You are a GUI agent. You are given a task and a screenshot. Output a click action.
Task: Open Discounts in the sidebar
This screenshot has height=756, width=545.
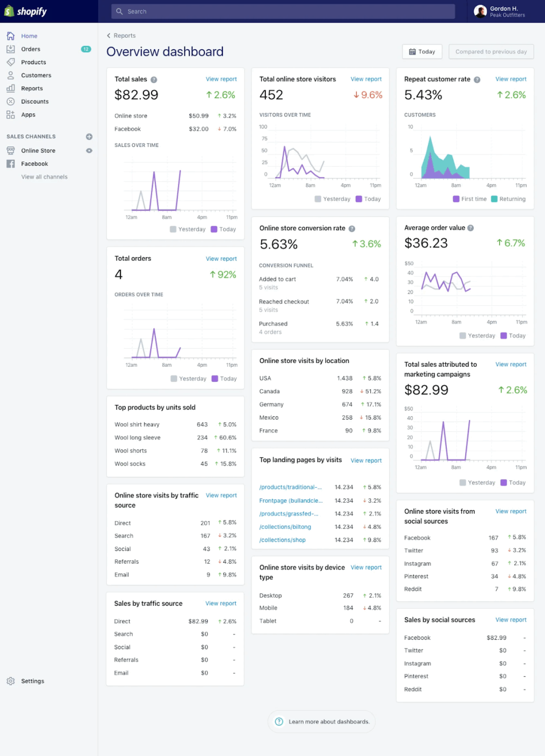pos(35,101)
